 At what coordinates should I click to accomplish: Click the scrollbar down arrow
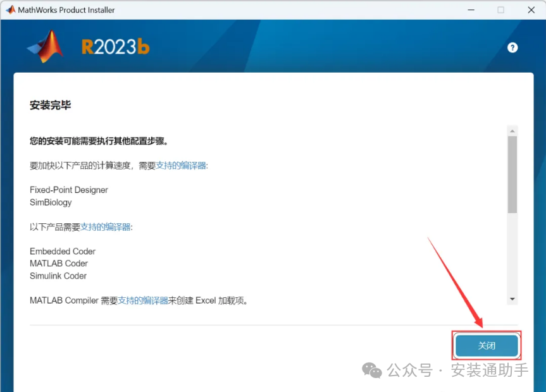[x=512, y=299]
